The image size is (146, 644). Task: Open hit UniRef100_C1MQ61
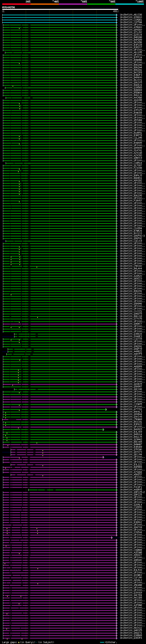tap(131, 20)
